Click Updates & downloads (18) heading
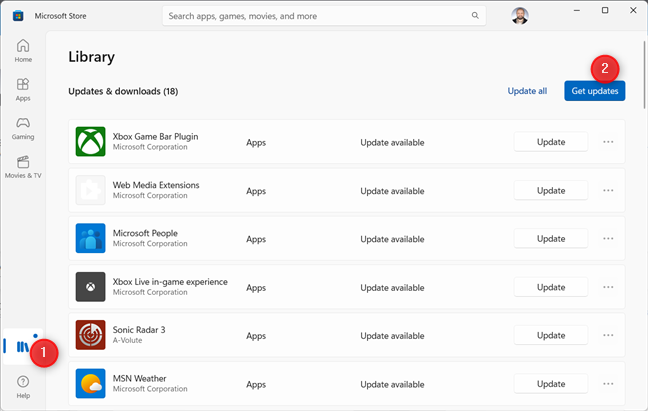The image size is (648, 411). 123,91
